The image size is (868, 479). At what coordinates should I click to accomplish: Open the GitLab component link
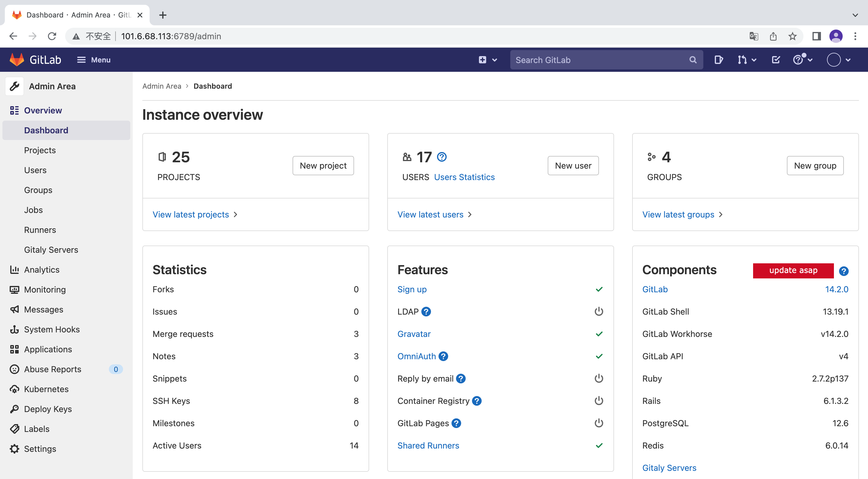pos(655,289)
